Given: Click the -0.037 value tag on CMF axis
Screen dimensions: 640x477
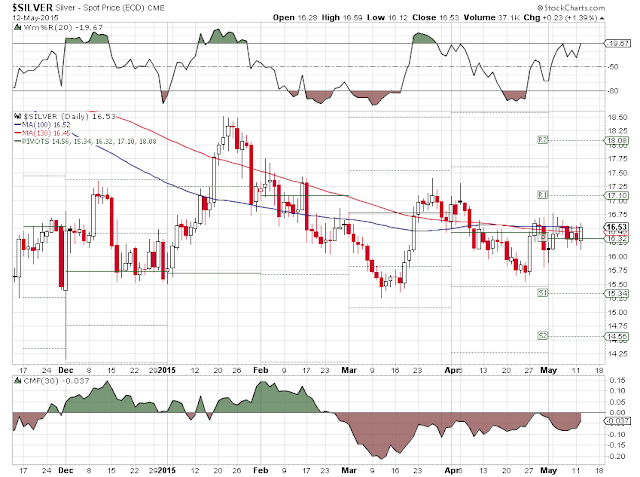Looking at the screenshot, I should (618, 421).
